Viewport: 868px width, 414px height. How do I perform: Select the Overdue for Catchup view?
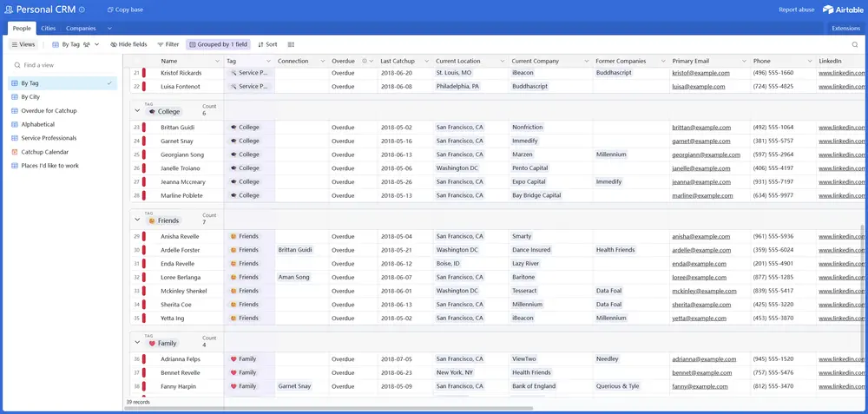coord(62,111)
